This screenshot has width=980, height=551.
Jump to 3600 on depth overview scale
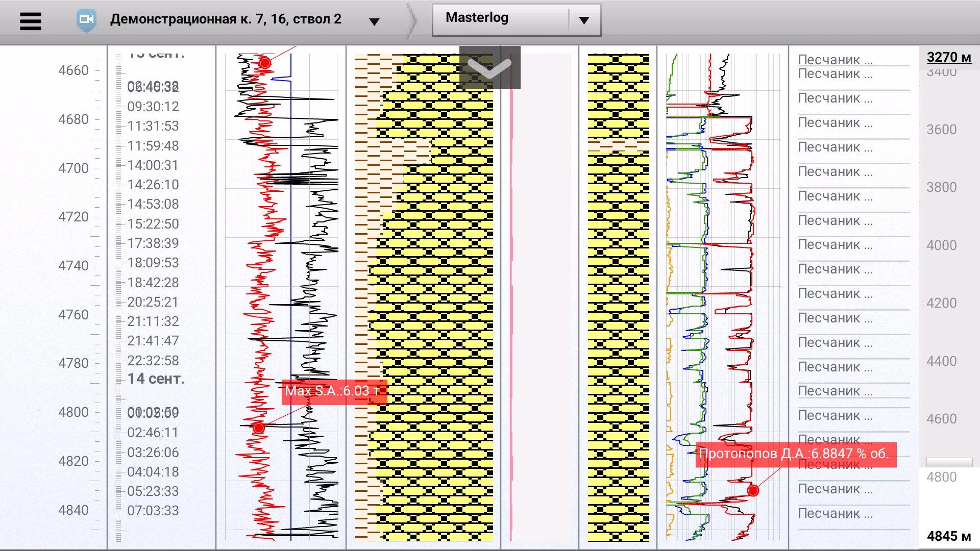click(941, 130)
